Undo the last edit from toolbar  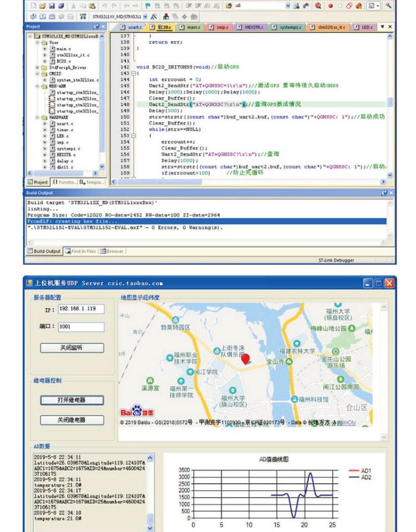[104, 6]
